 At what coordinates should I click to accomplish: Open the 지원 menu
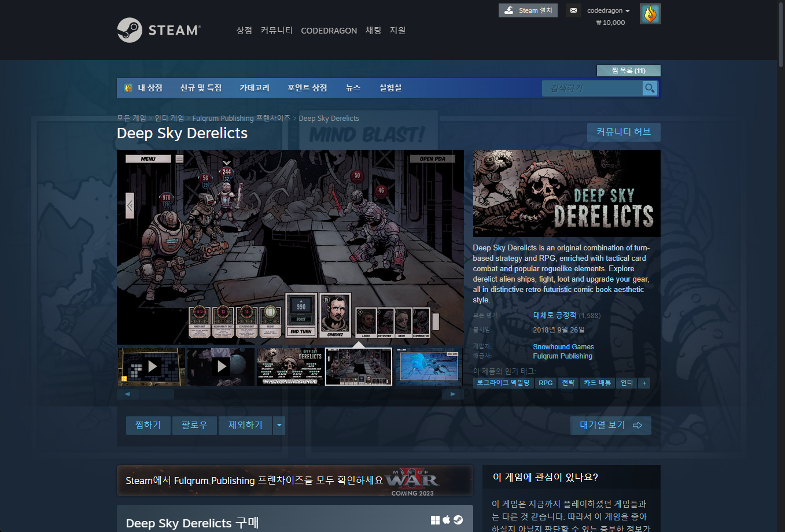click(x=397, y=31)
